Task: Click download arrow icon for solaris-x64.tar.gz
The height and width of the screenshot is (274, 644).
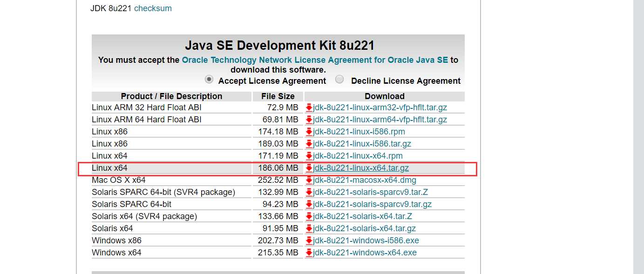Action: [309, 229]
